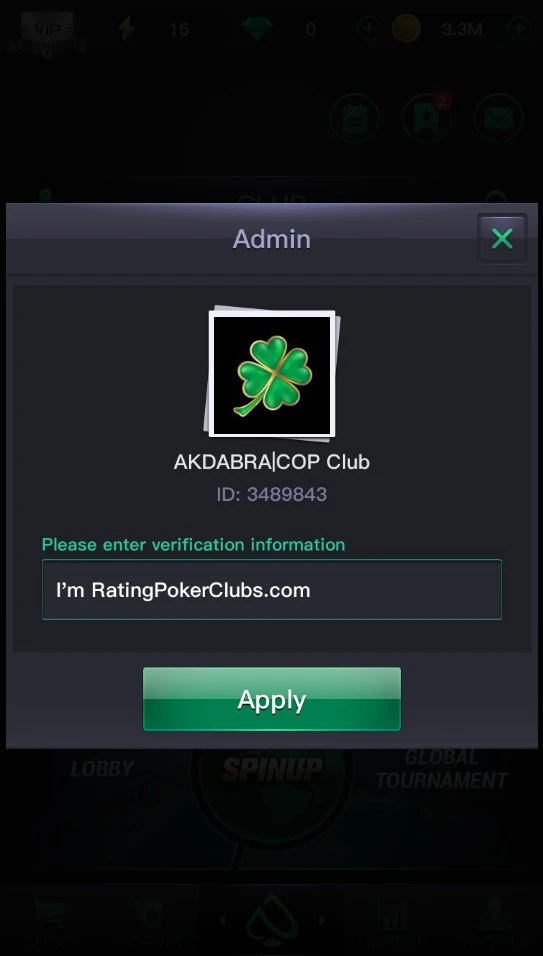Tap the VIP badge icon
Screen dimensions: 543x956
point(46,29)
